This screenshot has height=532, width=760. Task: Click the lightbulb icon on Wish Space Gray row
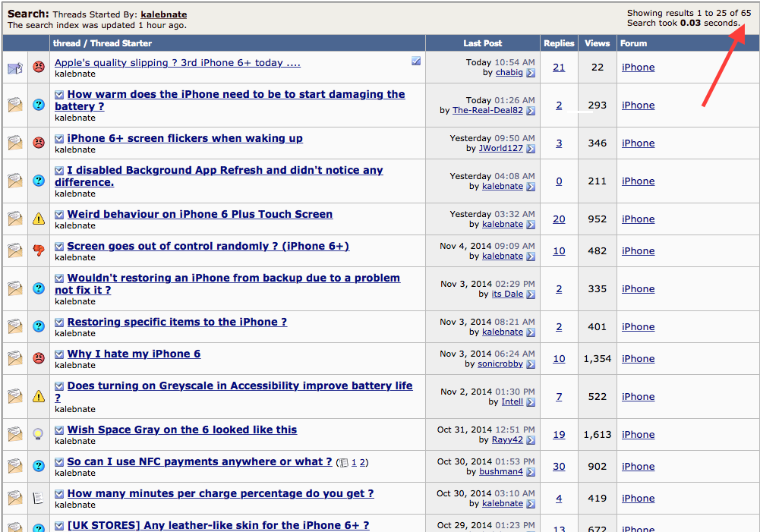tap(38, 434)
